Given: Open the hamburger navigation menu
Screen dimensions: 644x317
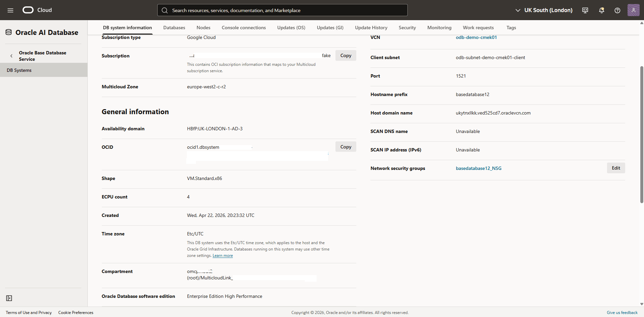Looking at the screenshot, I should (10, 10).
